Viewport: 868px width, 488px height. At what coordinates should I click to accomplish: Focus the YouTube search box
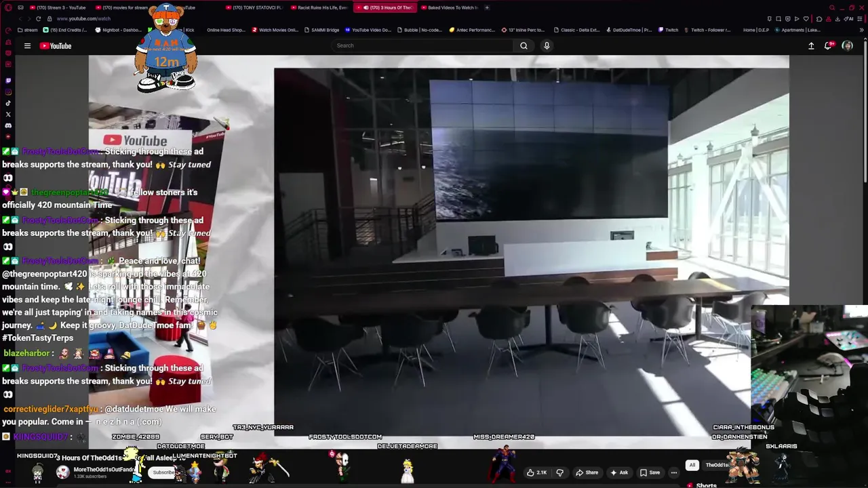click(x=422, y=45)
